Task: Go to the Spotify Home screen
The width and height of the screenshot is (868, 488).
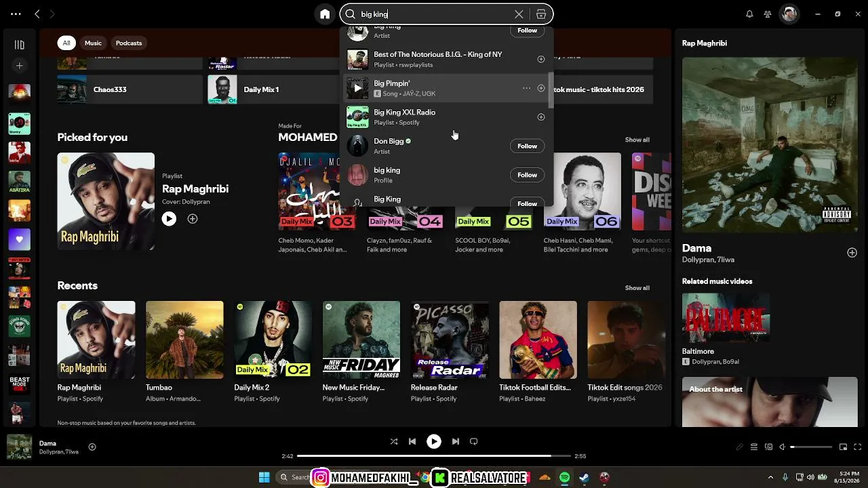Action: click(325, 14)
